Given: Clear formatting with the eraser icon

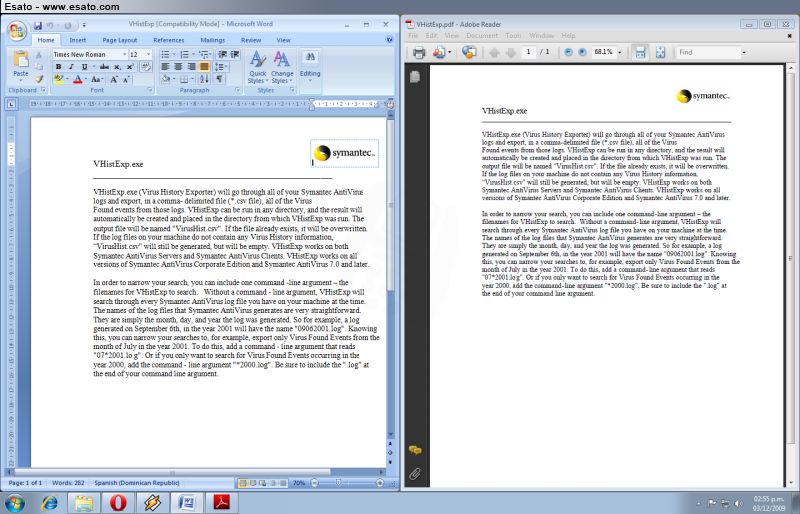Looking at the screenshot, I should [145, 67].
